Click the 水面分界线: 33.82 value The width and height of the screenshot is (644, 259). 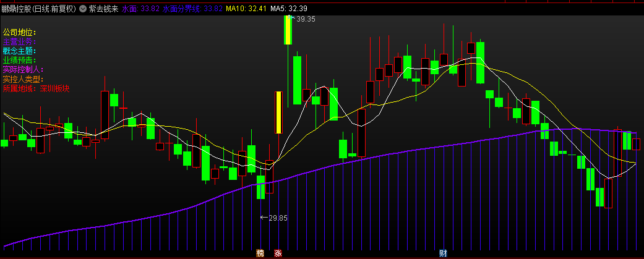192,9
